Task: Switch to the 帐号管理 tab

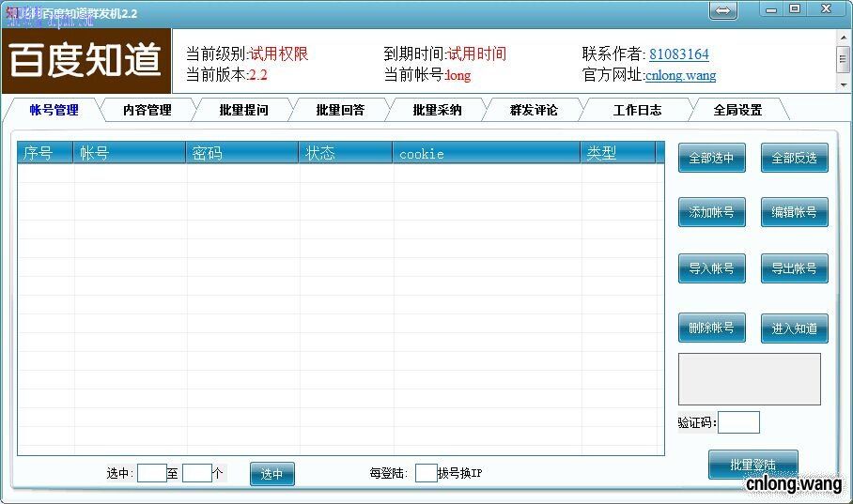Action: click(54, 111)
